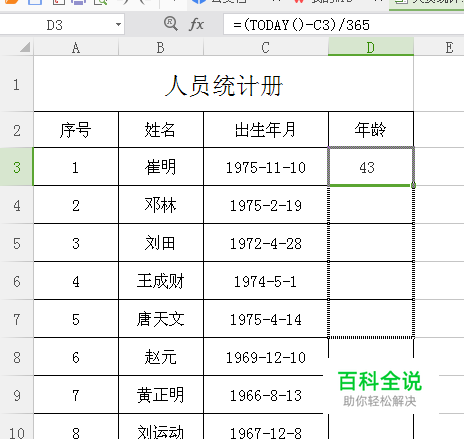
Task: Select row 9 header
Action: 16,395
